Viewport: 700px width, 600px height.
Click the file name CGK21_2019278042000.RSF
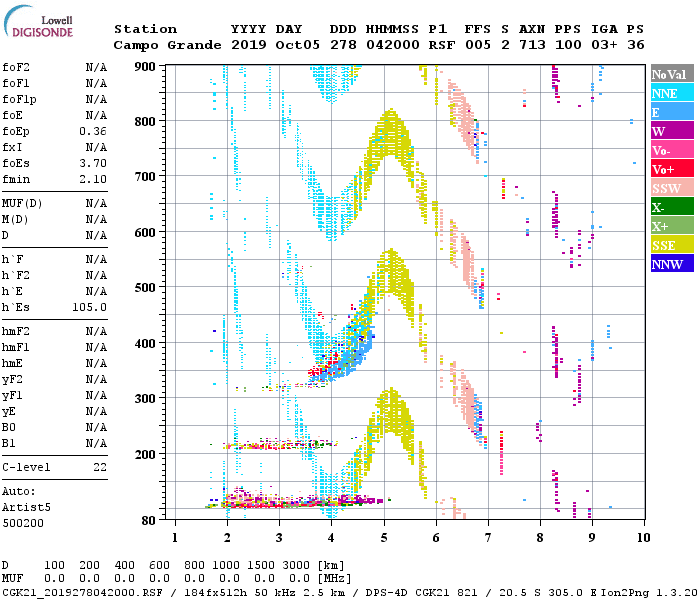click(83, 593)
